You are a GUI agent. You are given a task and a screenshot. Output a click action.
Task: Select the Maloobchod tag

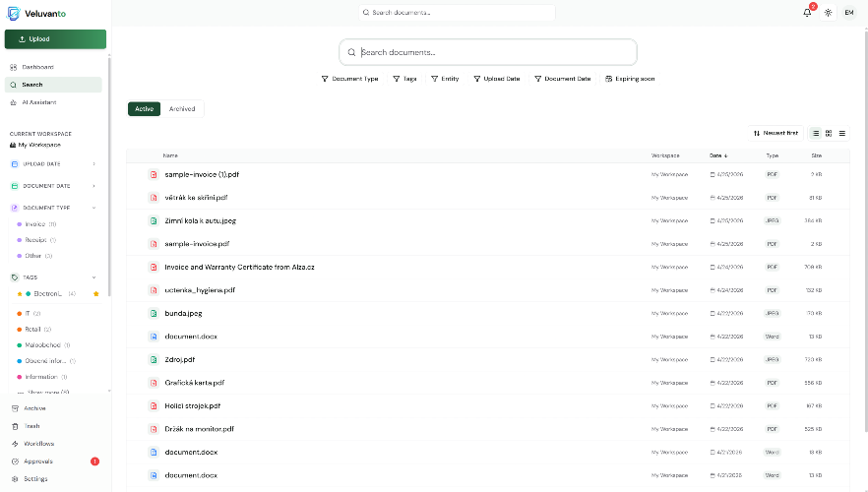tap(42, 345)
